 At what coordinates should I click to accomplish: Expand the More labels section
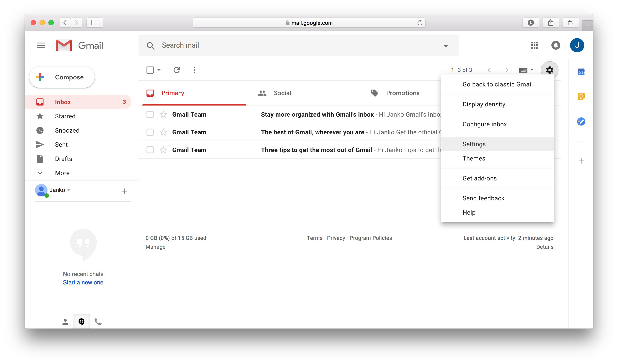pyautogui.click(x=62, y=173)
